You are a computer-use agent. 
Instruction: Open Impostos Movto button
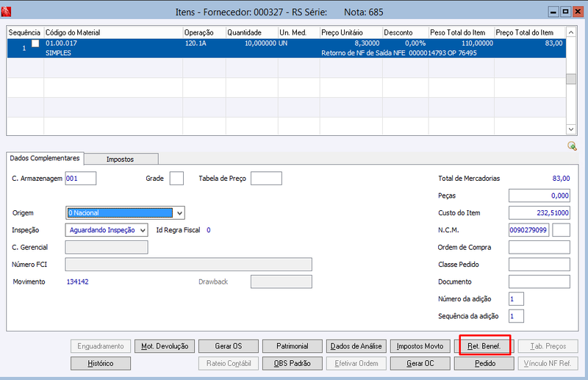point(420,346)
